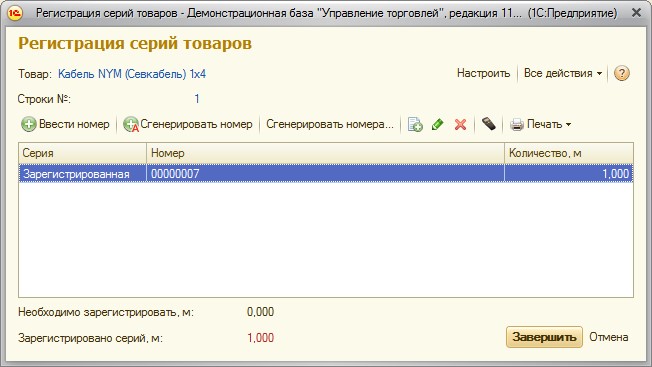Viewport: 652px width, 367px height.
Task: Click the barcode scanner icon
Action: pyautogui.click(x=489, y=124)
